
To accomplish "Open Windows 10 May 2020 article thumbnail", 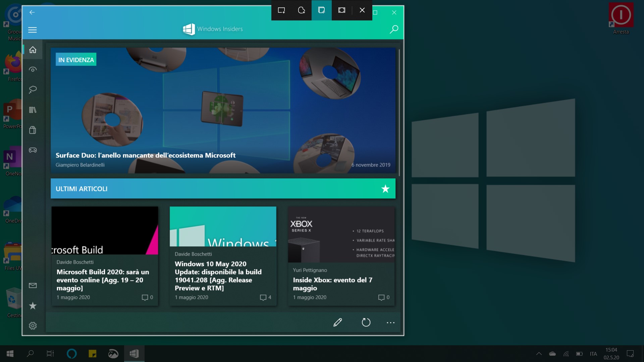I will (x=223, y=227).
